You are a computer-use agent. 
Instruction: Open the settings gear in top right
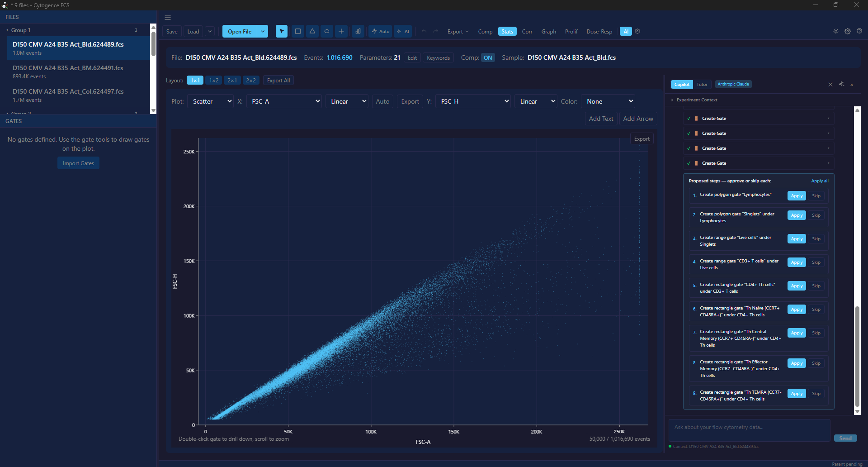coord(848,31)
